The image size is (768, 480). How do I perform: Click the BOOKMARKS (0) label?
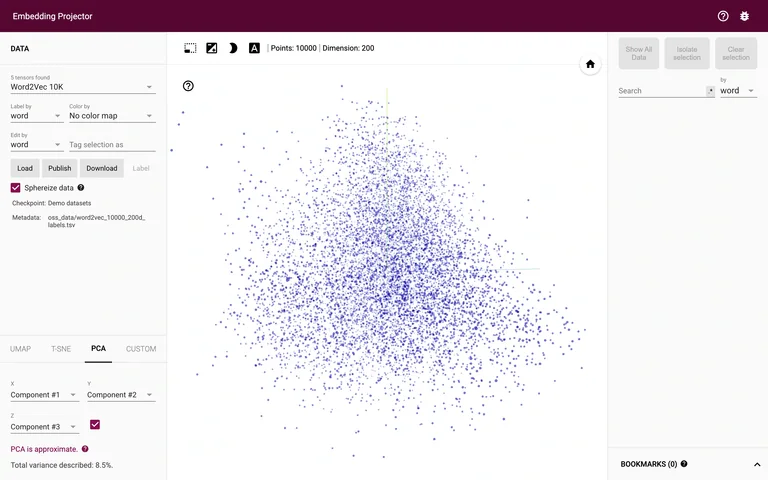coord(648,464)
